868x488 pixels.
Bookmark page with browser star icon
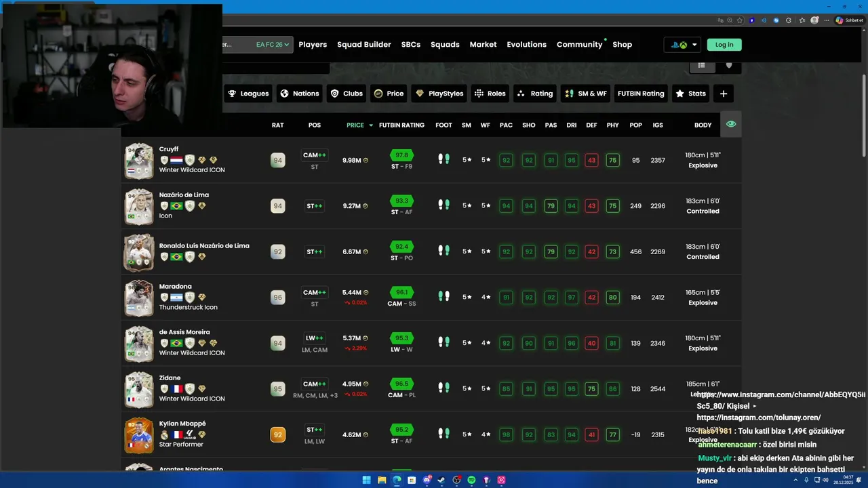tap(740, 20)
